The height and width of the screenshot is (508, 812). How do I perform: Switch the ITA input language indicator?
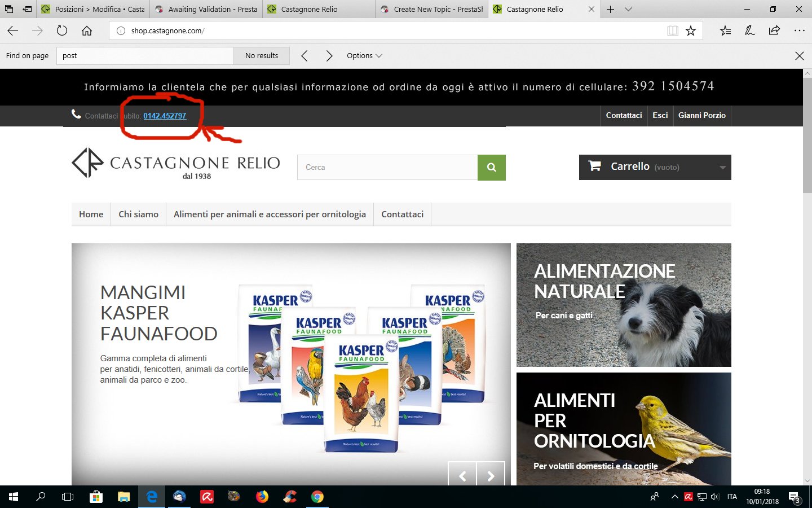click(x=732, y=497)
